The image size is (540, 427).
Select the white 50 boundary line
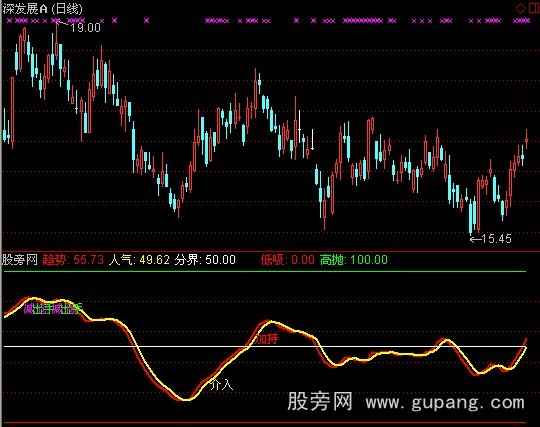coord(265,346)
